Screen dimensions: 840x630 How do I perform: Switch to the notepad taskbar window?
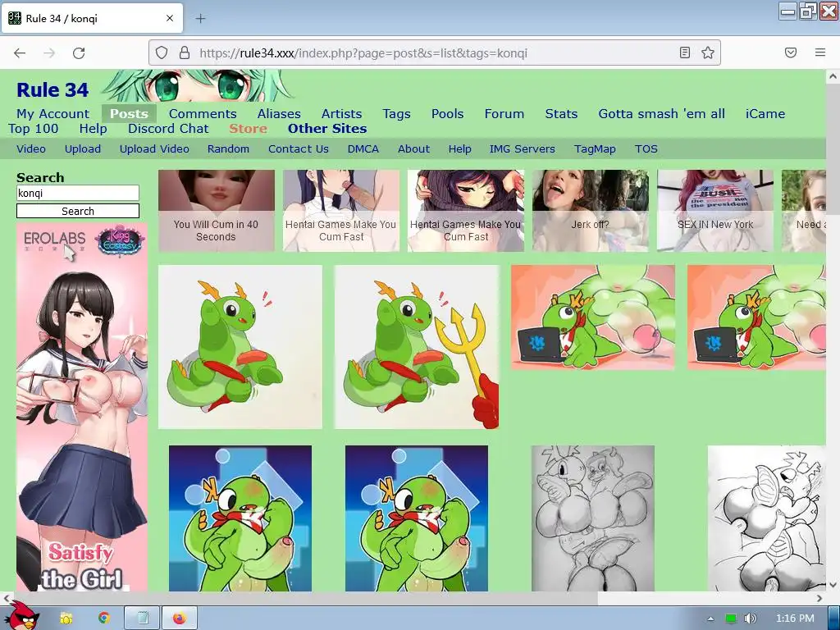pyautogui.click(x=143, y=619)
